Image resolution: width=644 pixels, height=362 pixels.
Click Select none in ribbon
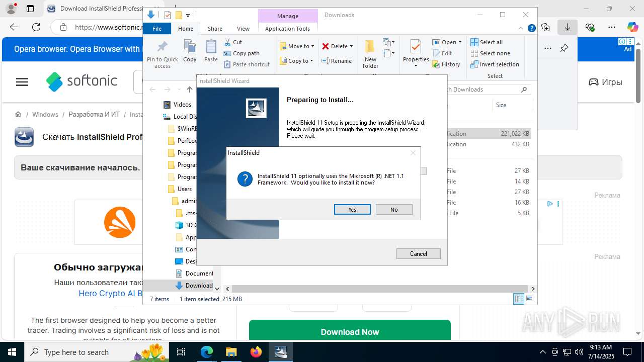tap(490, 53)
